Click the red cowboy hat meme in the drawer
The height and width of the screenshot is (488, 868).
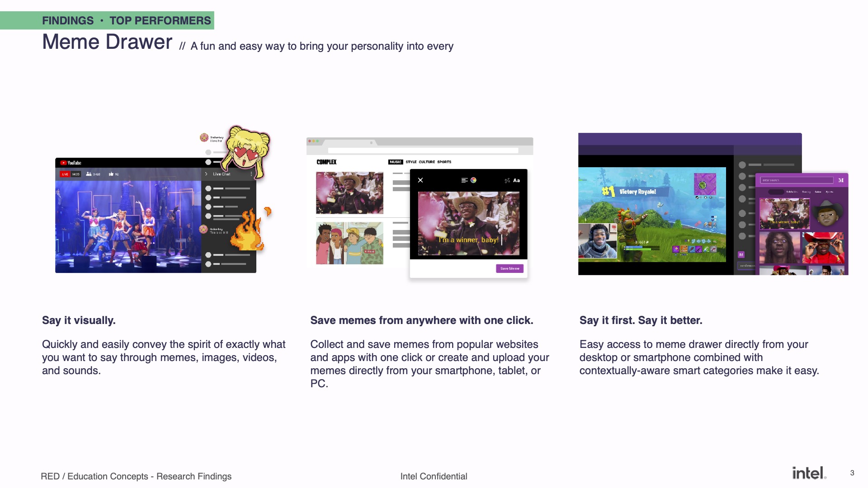(x=823, y=248)
